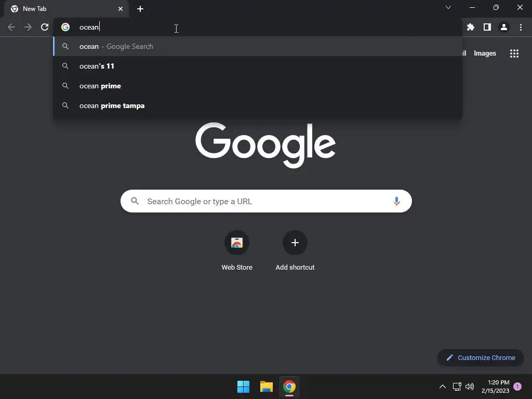Click the Chrome taskbar icon
Image resolution: width=532 pixels, height=399 pixels.
pos(289,387)
